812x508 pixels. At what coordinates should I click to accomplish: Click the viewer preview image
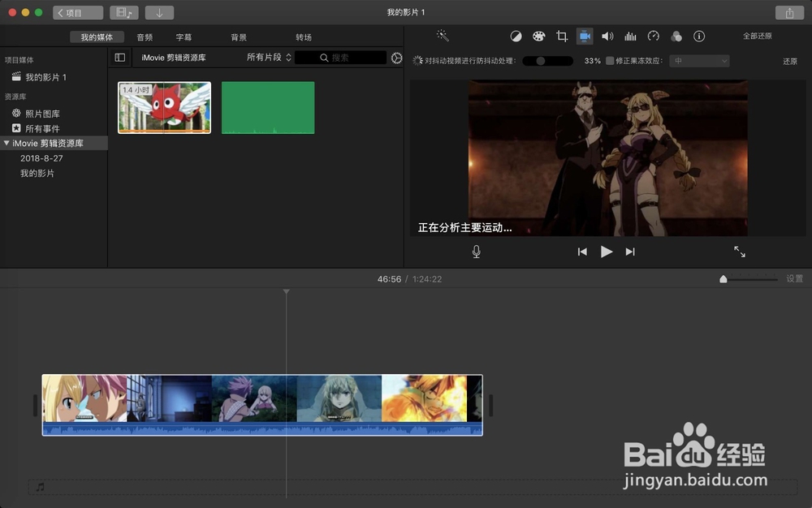(608, 157)
